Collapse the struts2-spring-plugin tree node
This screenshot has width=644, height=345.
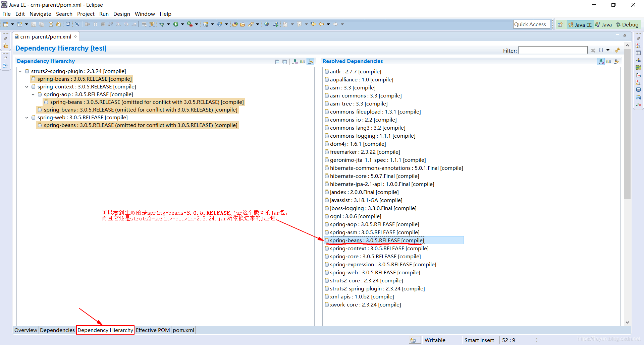pyautogui.click(x=20, y=71)
